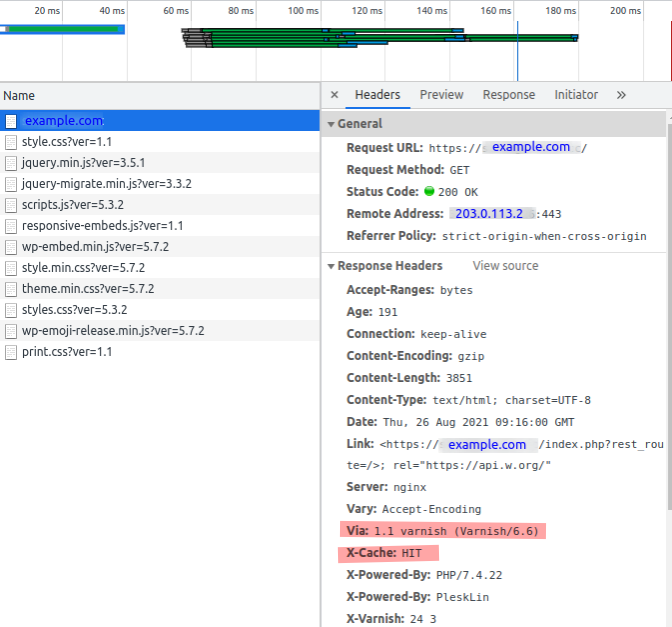Close the request details panel
672x627 pixels.
point(335,95)
